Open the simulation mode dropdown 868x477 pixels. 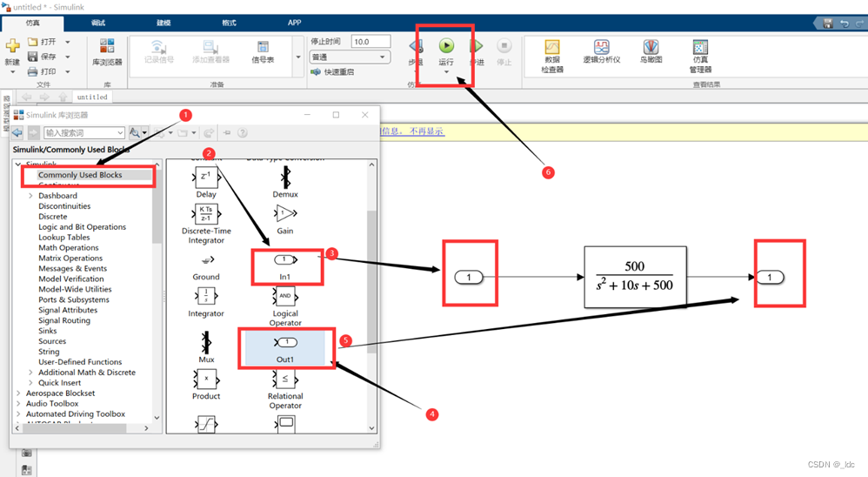click(x=350, y=57)
